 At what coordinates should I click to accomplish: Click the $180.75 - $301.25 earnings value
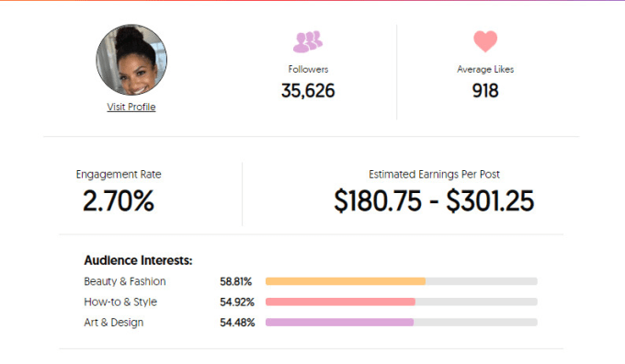point(434,200)
